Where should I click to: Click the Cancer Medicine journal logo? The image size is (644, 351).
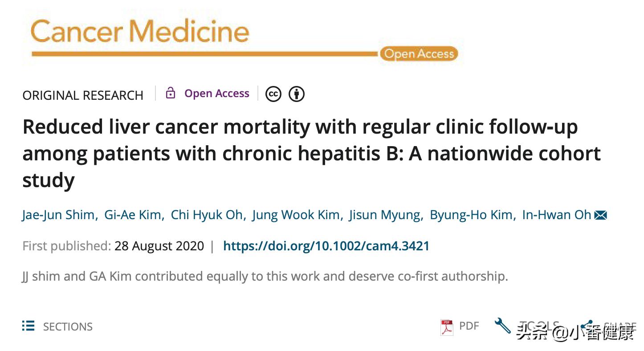pyautogui.click(x=139, y=32)
